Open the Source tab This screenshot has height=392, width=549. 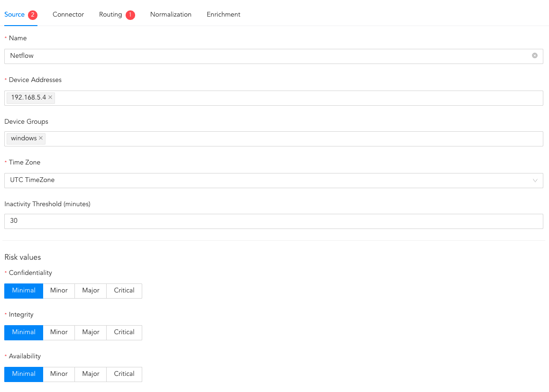point(15,15)
